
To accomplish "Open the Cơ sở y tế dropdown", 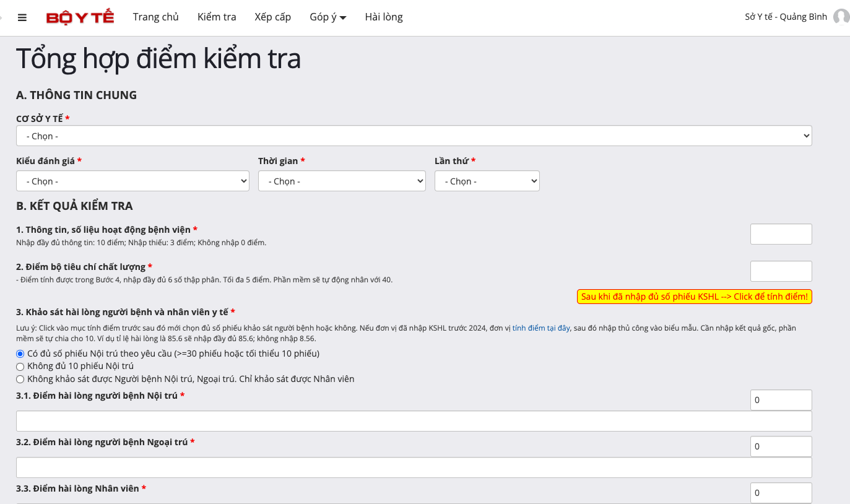I will pos(414,136).
